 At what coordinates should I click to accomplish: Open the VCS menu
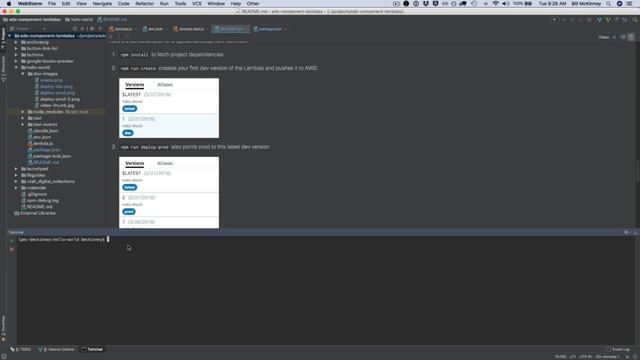pos(197,4)
